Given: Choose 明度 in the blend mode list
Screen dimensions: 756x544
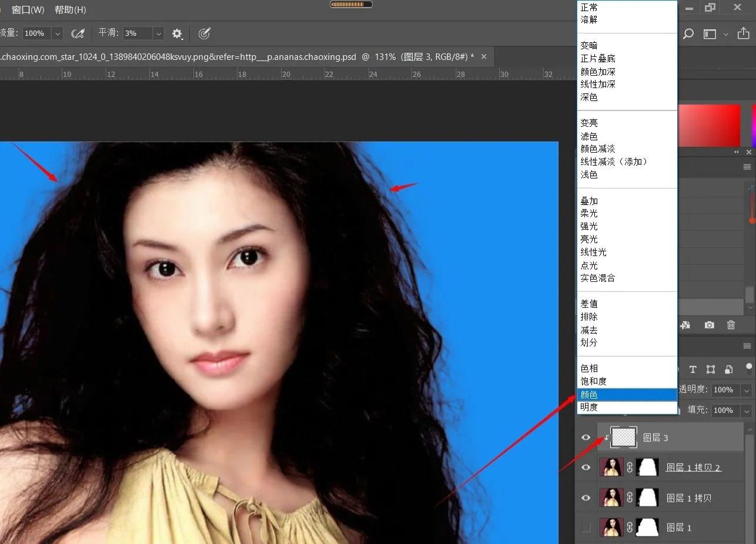Looking at the screenshot, I should pyautogui.click(x=589, y=407).
